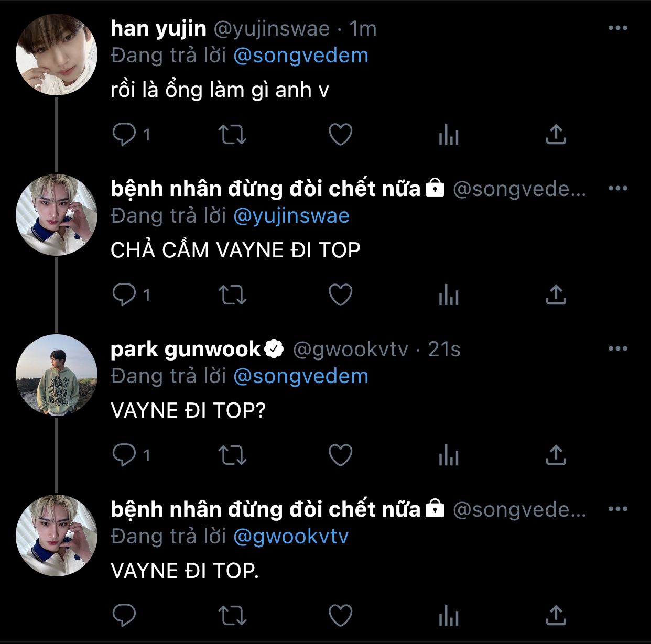Viewport: 651px width, 644px height.
Task: Open the @gwookvtv mention in the last tweet
Action: [290, 537]
